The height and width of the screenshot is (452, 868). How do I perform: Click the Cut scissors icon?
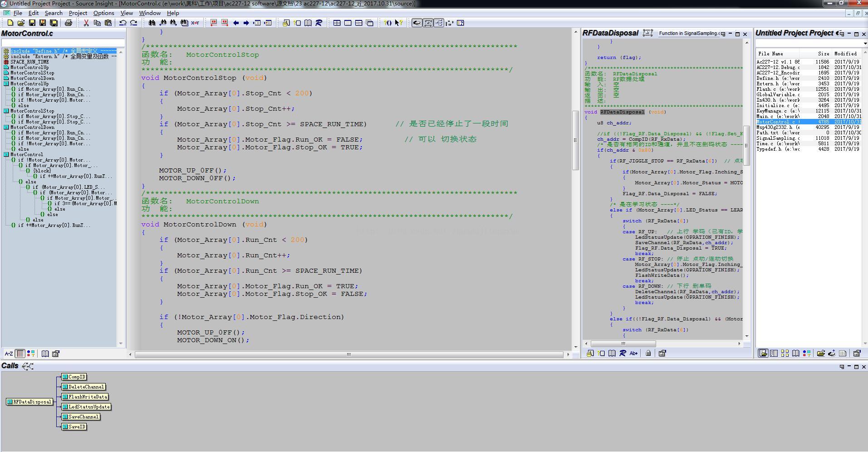point(86,23)
